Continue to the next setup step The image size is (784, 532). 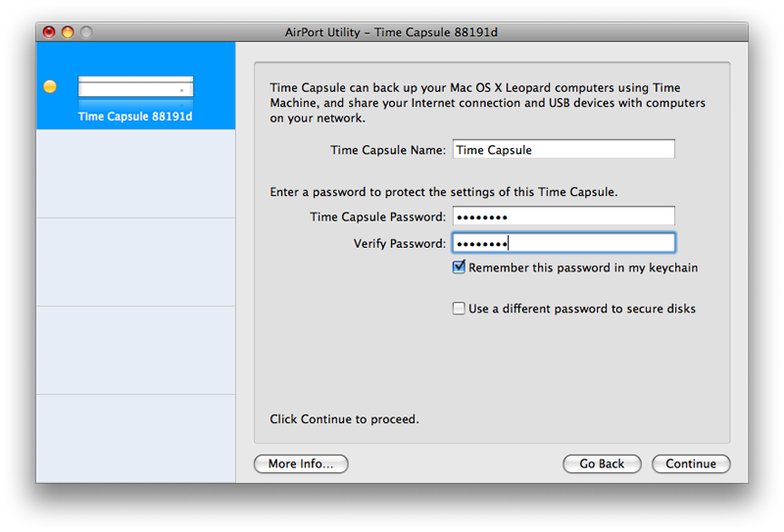(691, 463)
